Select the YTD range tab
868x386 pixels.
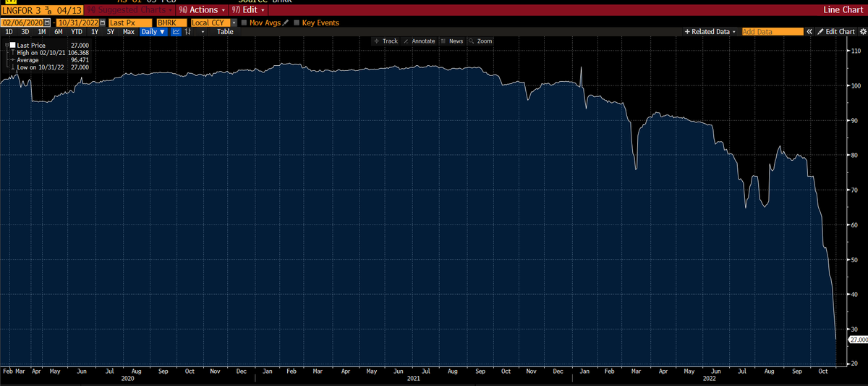(x=77, y=32)
